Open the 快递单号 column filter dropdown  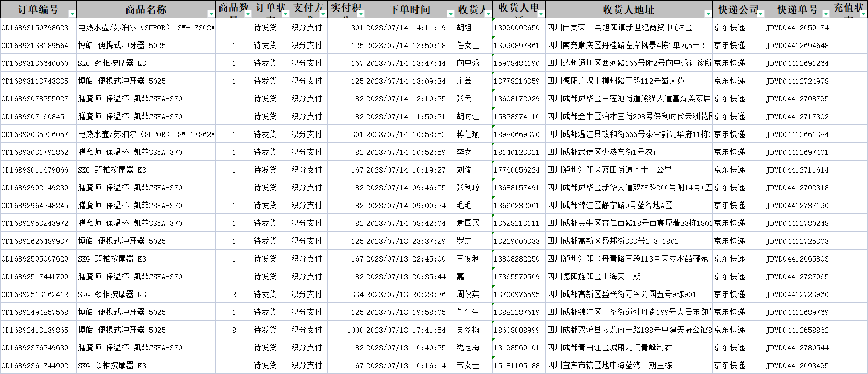click(826, 14)
